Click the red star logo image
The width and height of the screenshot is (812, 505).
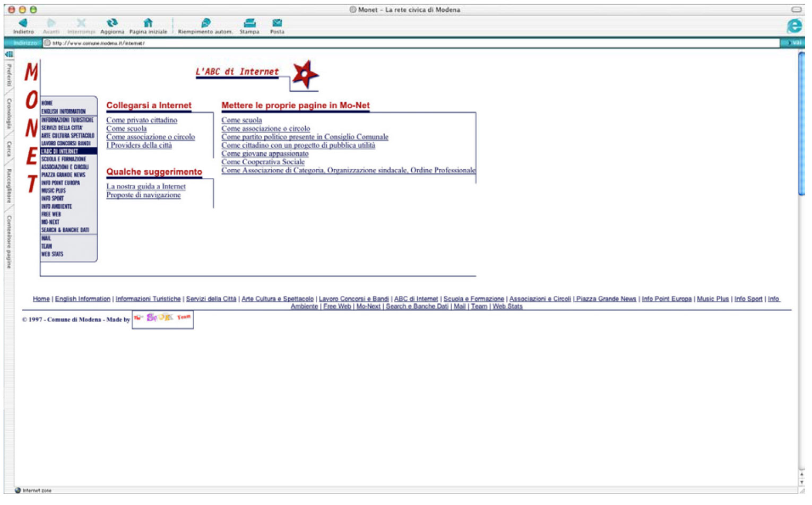[x=306, y=74]
